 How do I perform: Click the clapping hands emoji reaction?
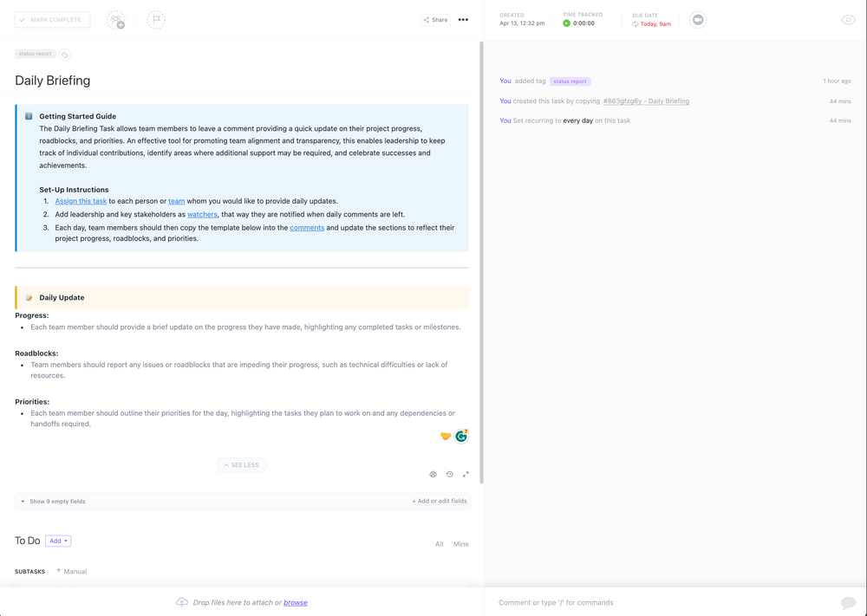[x=445, y=436]
